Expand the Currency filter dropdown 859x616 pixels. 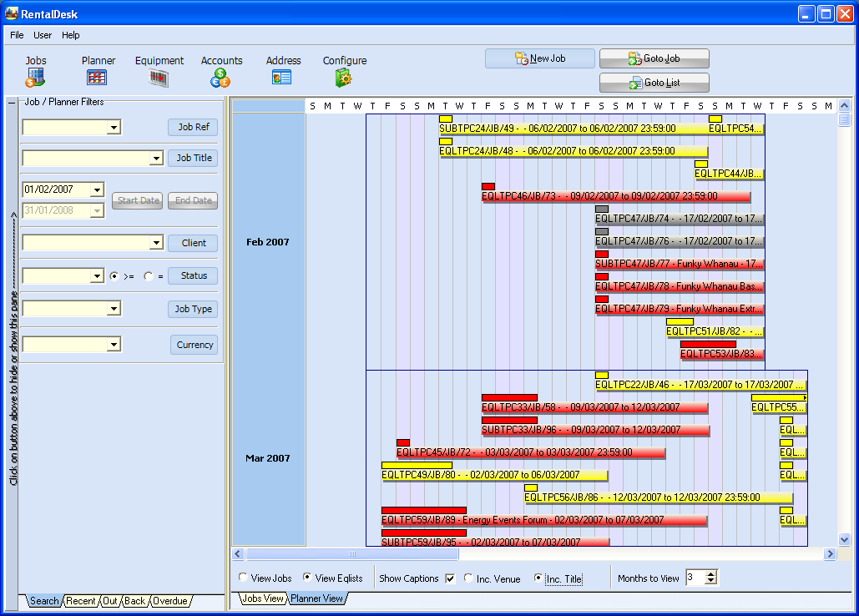pos(114,345)
